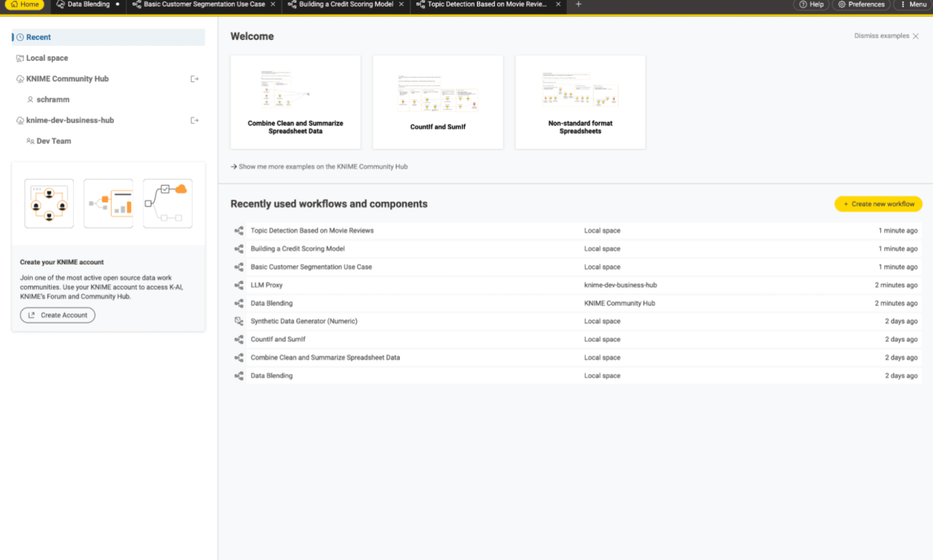Click the plus icon to add new tab
The height and width of the screenshot is (560, 933).
click(x=579, y=5)
